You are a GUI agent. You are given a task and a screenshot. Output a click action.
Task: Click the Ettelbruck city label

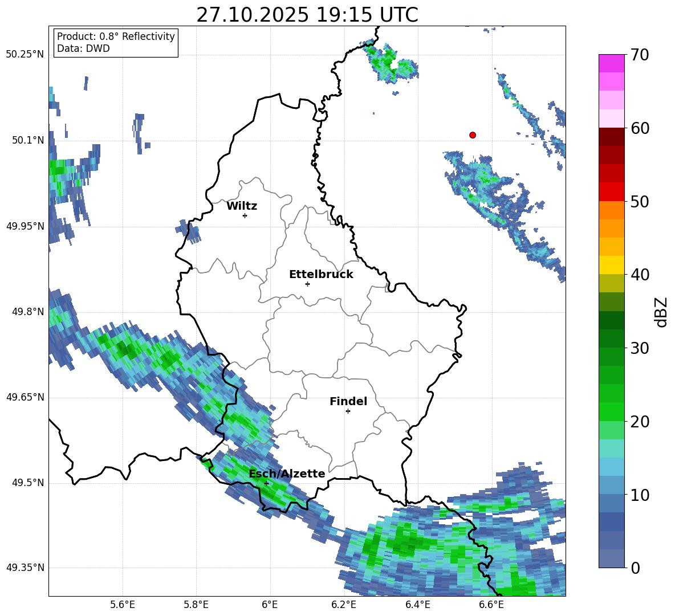click(x=321, y=275)
